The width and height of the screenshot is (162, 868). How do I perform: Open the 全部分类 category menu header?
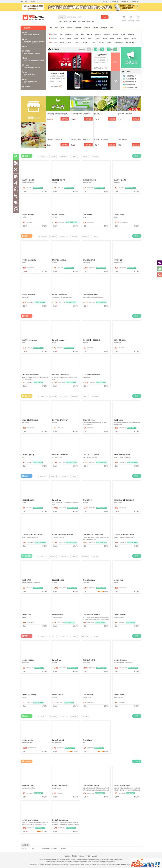tap(33, 28)
